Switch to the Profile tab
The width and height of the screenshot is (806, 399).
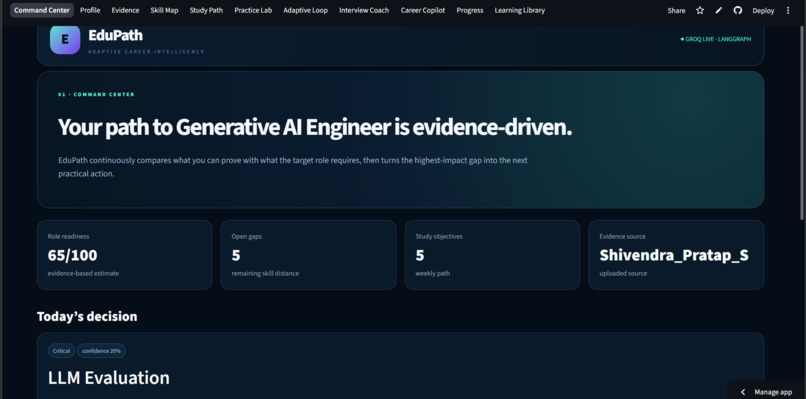[90, 10]
